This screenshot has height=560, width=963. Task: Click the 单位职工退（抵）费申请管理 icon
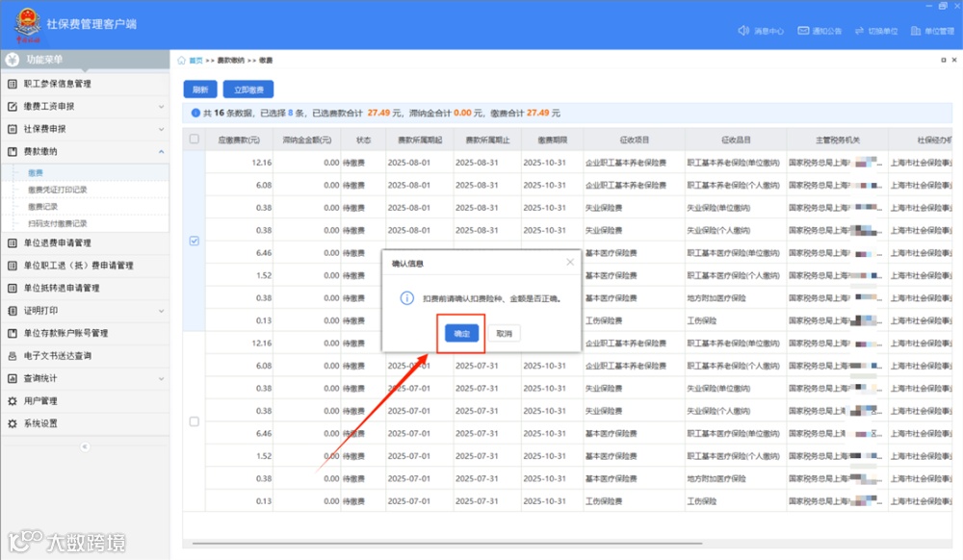(13, 266)
